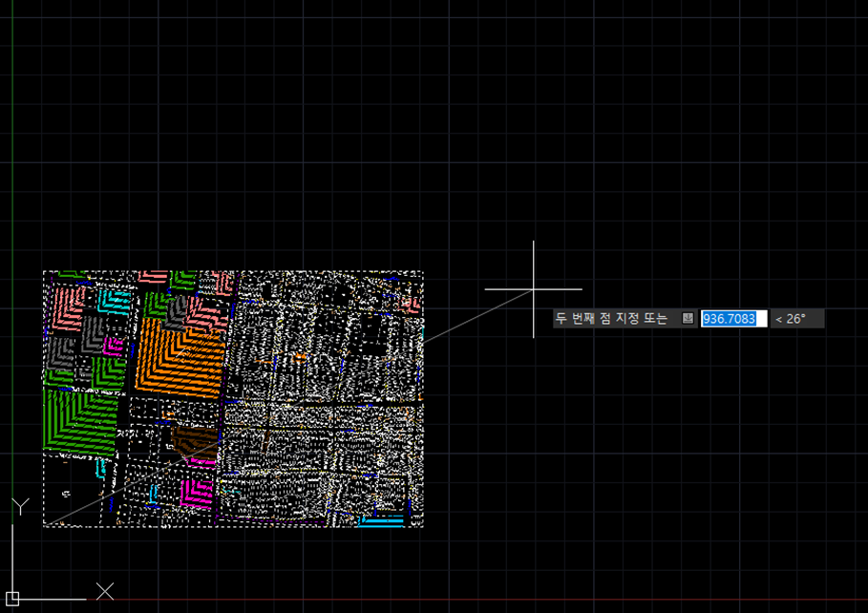Click the 936.7083 distance input field
868x613 pixels.
pyautogui.click(x=733, y=318)
